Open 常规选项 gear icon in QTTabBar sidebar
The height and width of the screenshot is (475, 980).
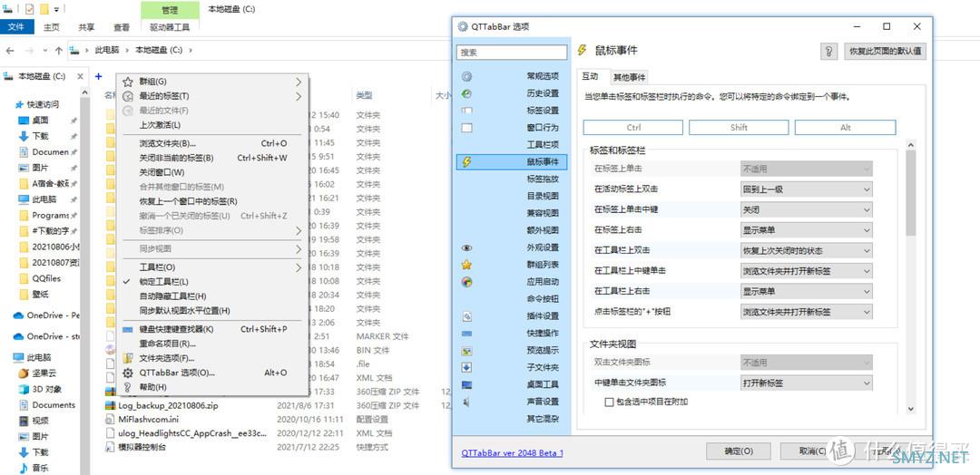point(466,76)
